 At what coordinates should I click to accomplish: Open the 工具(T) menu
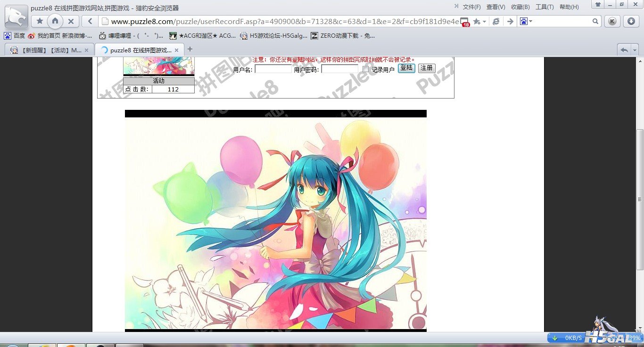[544, 7]
